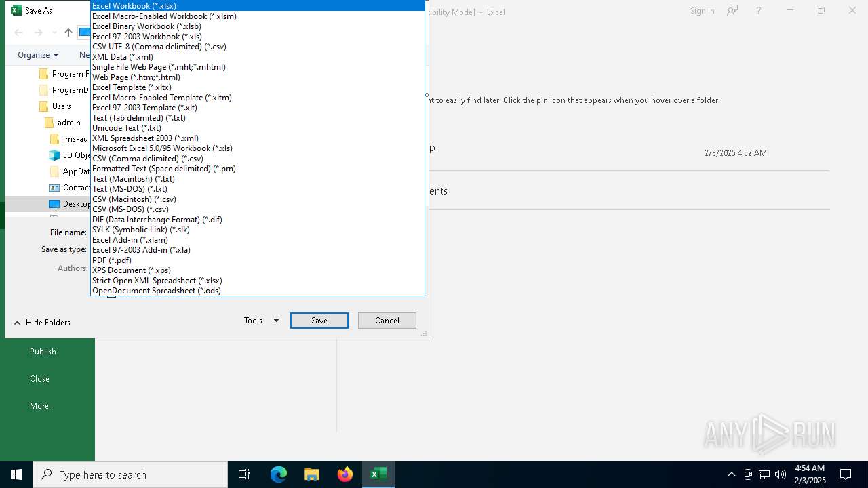Screen dimensions: 868x488
Task: Go up one folder level
Action: click(68, 33)
